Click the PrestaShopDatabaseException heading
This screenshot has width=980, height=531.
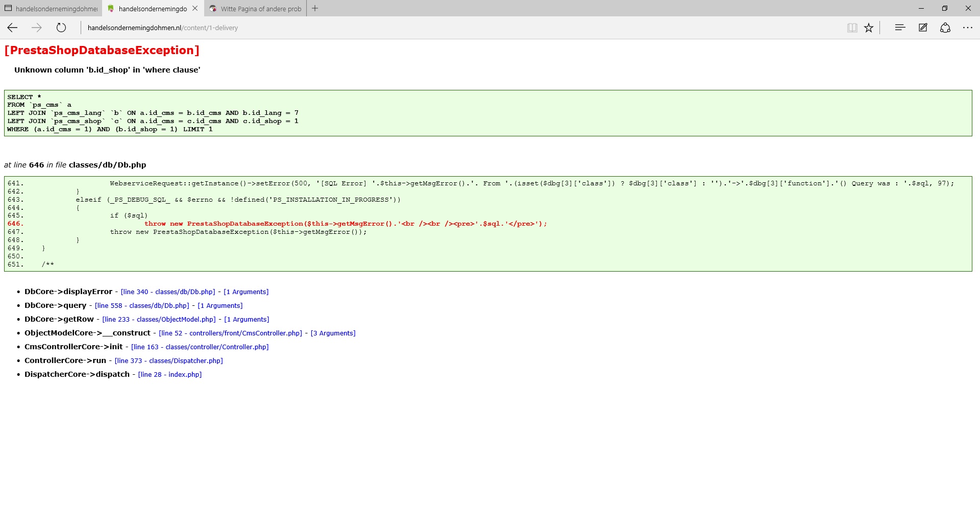[102, 50]
